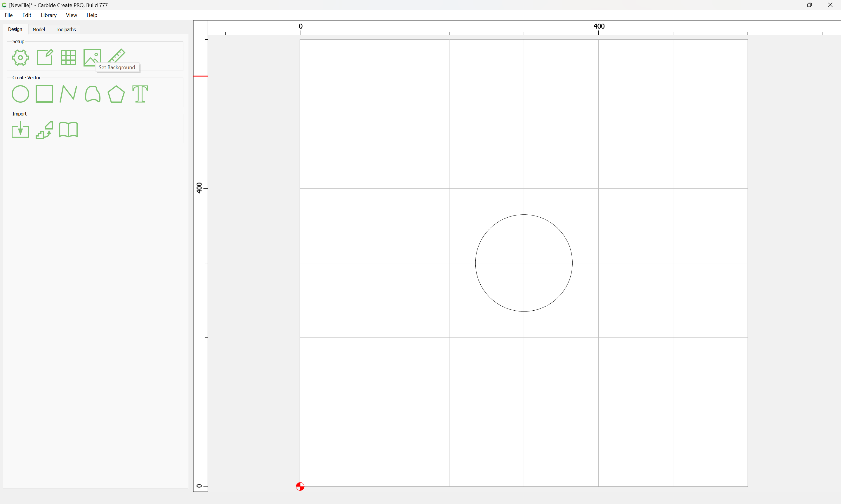841x504 pixels.
Task: Click the Trace image import icon
Action: point(44,130)
